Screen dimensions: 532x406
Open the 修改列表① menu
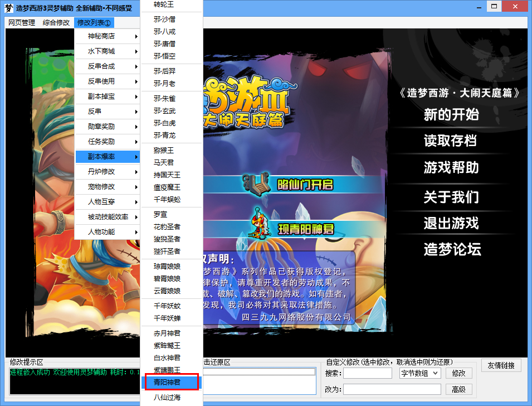click(x=94, y=23)
